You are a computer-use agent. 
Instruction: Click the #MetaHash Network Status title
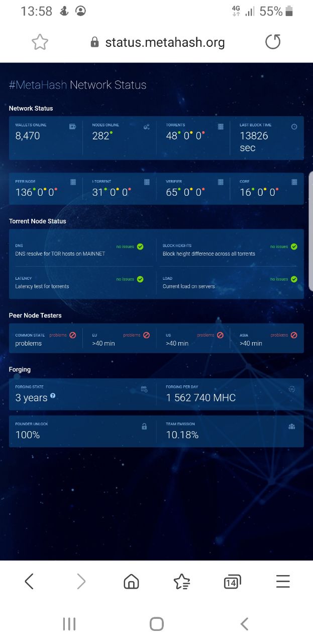click(x=78, y=85)
